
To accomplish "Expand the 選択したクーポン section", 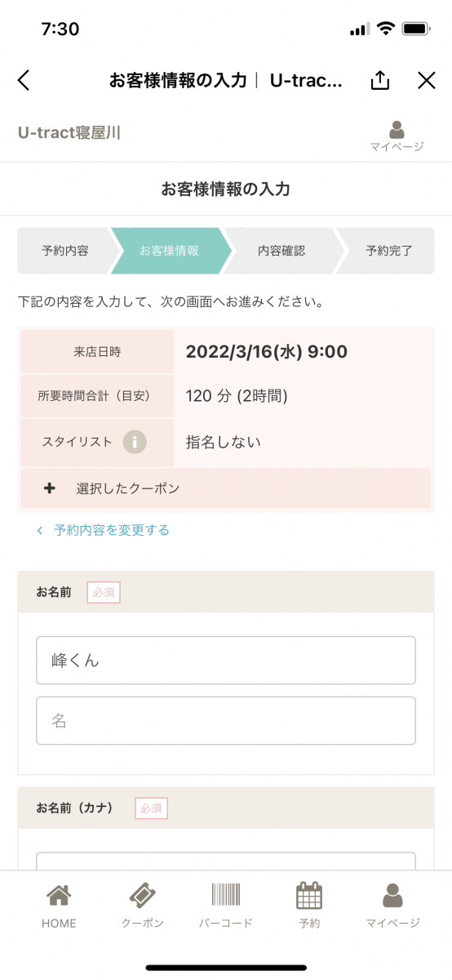I will [x=226, y=488].
